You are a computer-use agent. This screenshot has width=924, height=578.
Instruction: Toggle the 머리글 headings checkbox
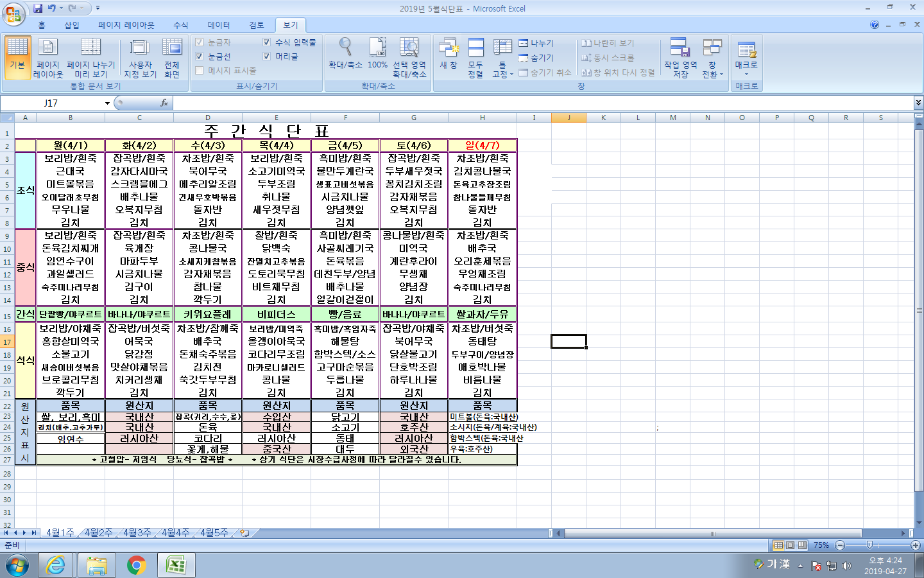tap(267, 57)
